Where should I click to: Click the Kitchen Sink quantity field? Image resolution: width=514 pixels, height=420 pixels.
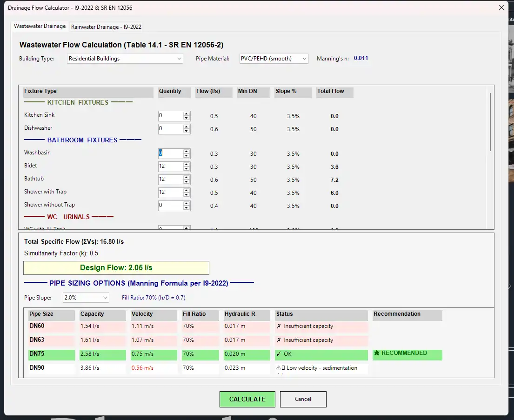(x=170, y=116)
